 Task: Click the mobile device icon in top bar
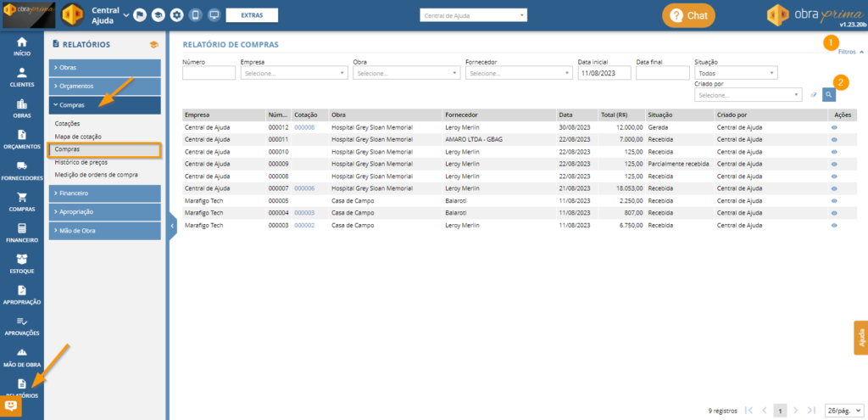coord(195,15)
